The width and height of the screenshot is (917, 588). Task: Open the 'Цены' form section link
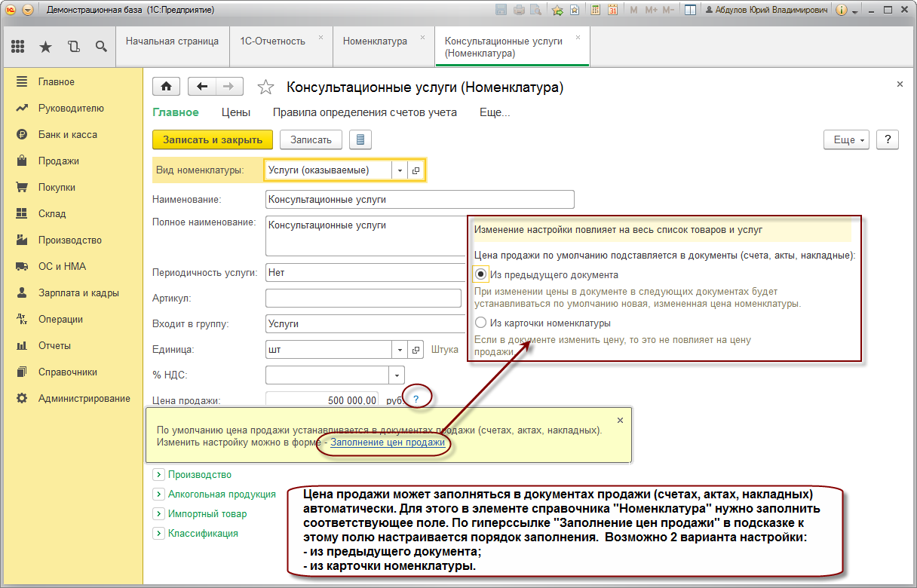[235, 112]
